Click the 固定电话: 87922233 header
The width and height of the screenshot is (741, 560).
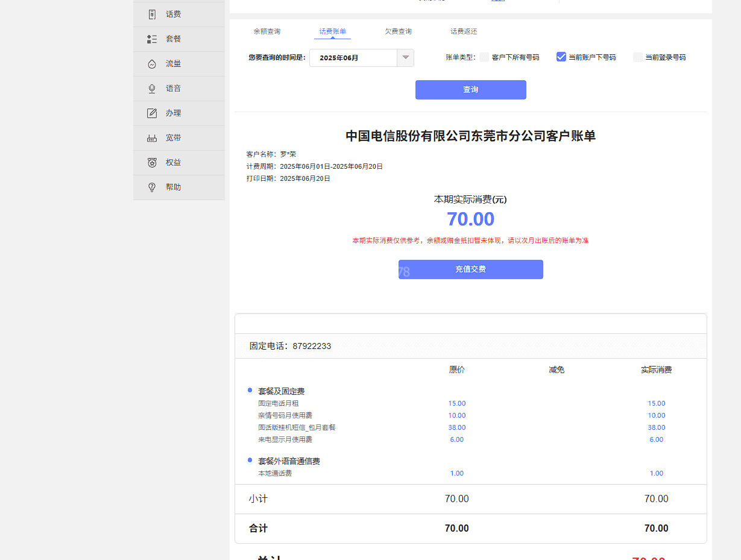click(x=291, y=346)
